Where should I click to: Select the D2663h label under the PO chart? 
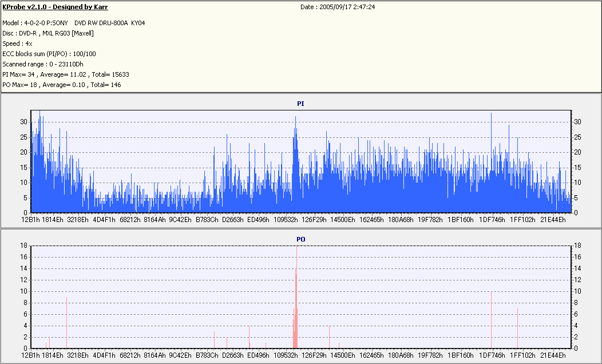point(233,355)
